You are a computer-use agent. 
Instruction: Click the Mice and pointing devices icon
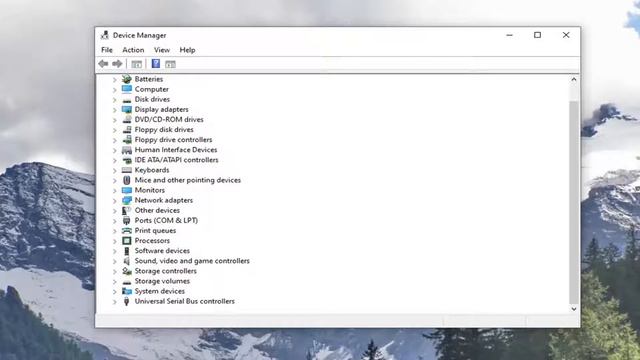click(x=127, y=180)
